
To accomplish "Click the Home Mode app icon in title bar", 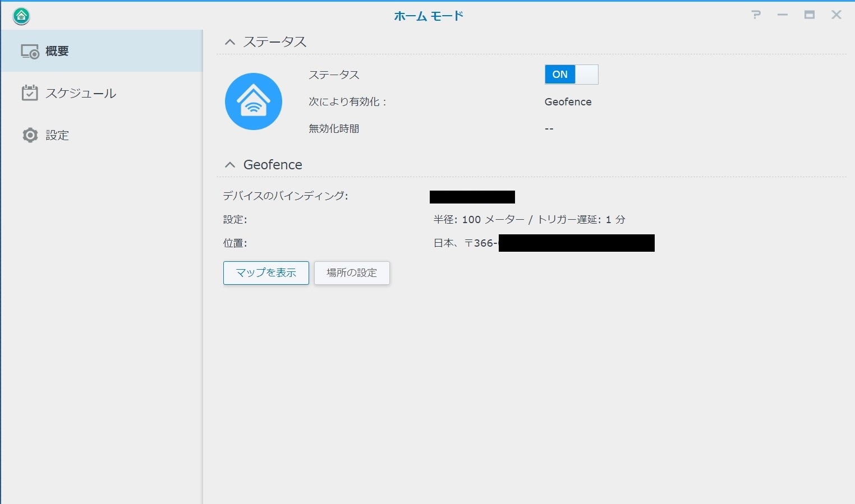I will point(21,16).
